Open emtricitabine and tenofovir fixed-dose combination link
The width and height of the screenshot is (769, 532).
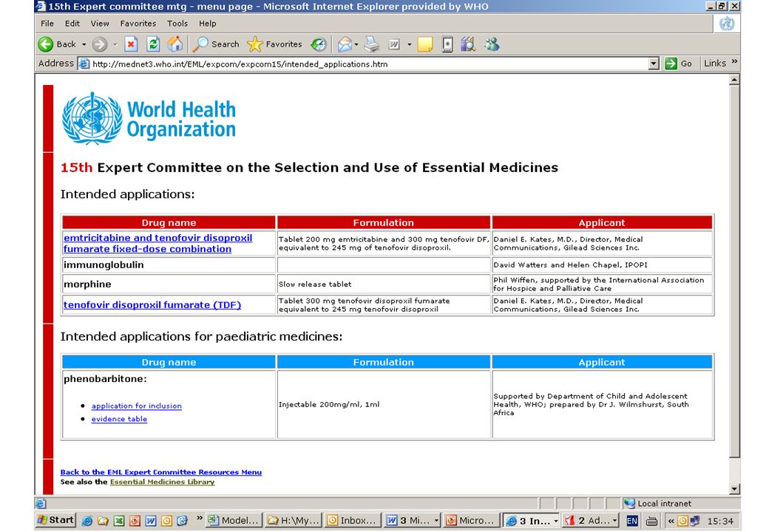158,244
